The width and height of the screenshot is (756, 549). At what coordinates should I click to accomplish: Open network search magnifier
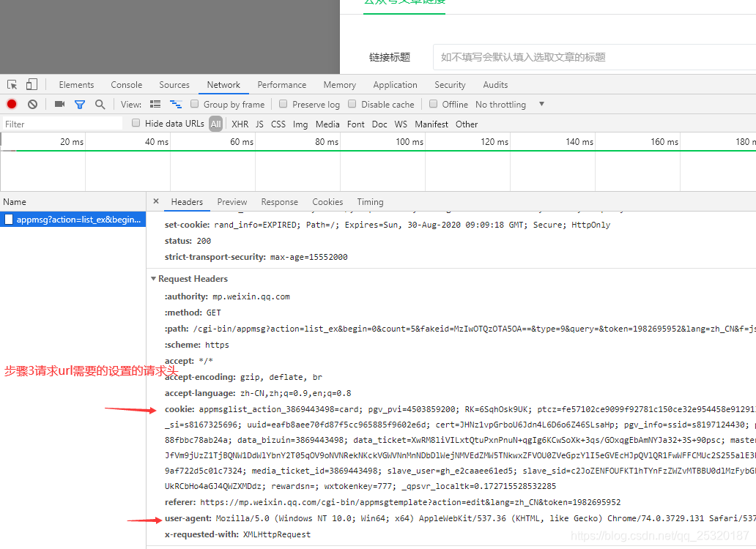click(100, 104)
